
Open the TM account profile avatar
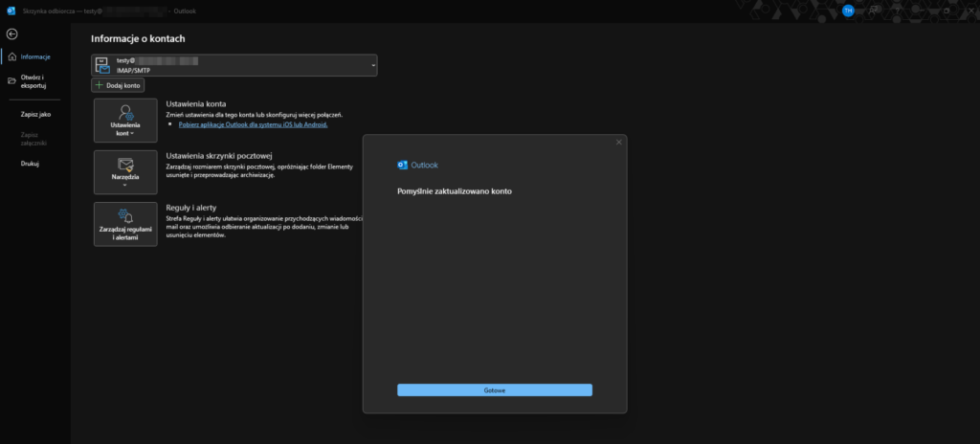848,10
